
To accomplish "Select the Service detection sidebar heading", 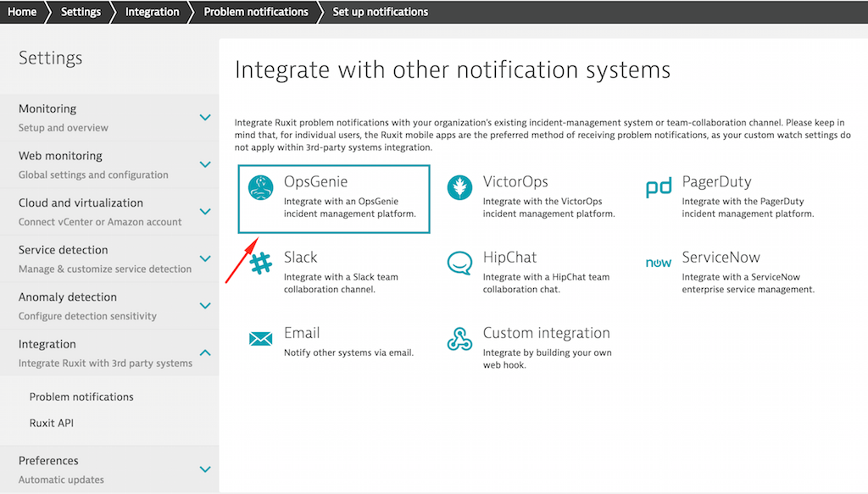I will pos(63,249).
